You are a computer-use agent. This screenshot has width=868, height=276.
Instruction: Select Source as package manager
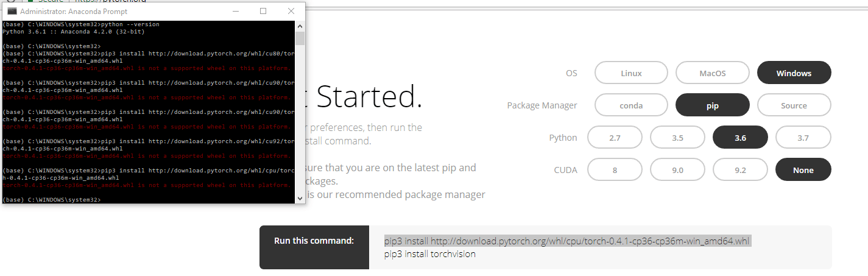[x=794, y=105]
